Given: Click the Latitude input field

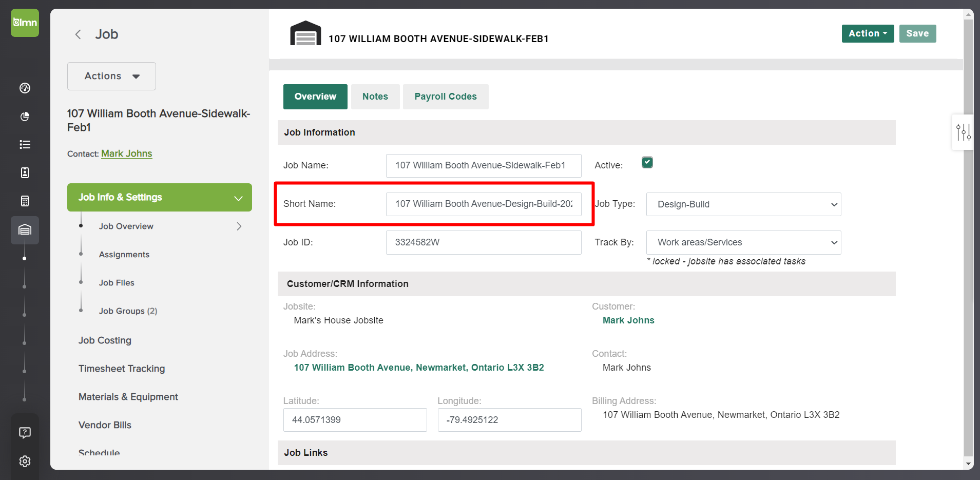Looking at the screenshot, I should [x=355, y=420].
